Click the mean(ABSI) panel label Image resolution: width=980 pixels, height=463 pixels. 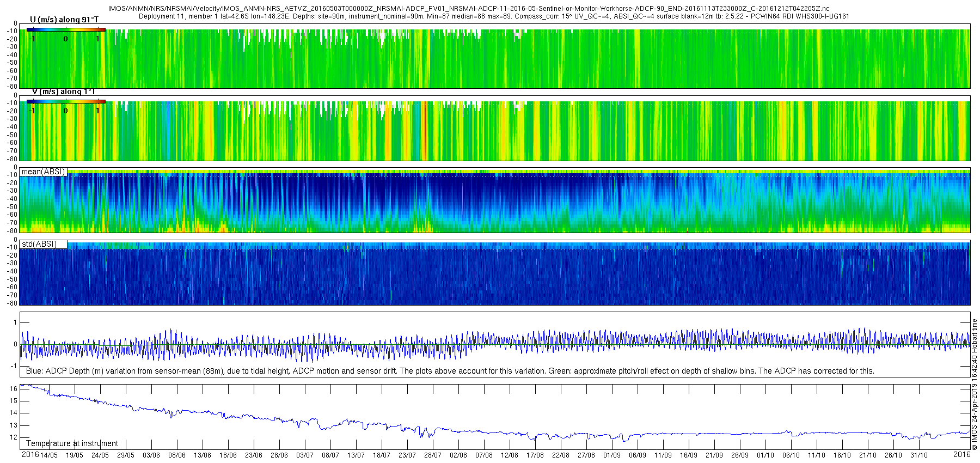coord(43,172)
